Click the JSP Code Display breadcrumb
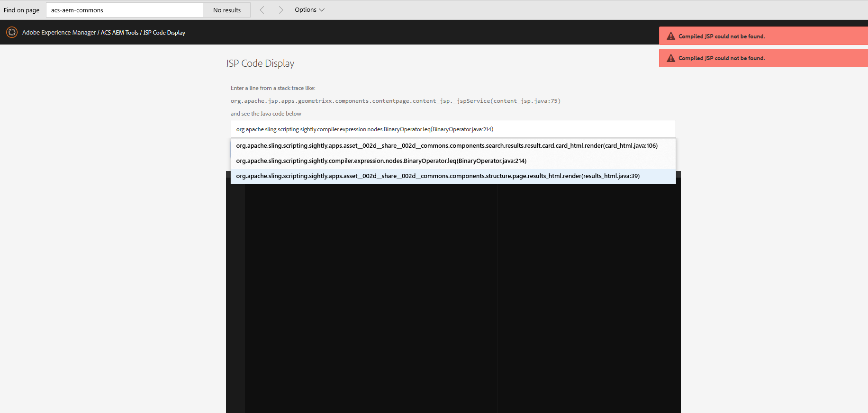 164,33
